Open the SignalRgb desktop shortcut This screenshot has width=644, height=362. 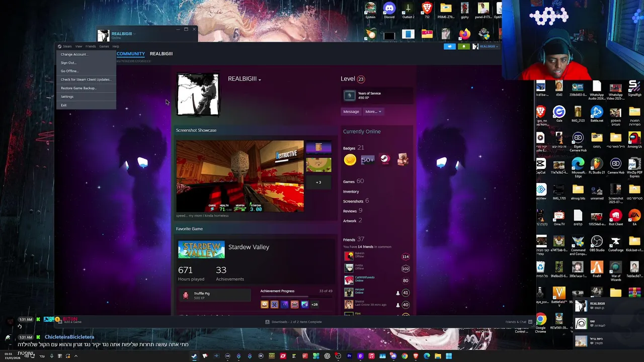[x=634, y=88]
